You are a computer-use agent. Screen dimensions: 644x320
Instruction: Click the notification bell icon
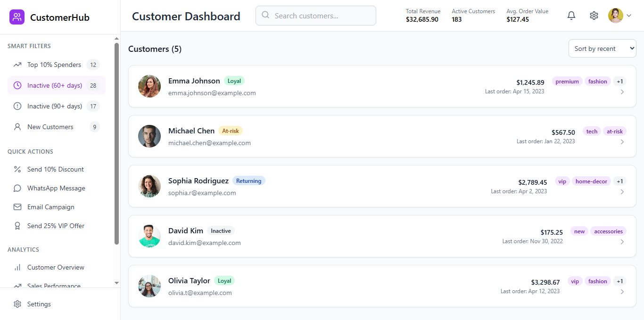pos(571,16)
